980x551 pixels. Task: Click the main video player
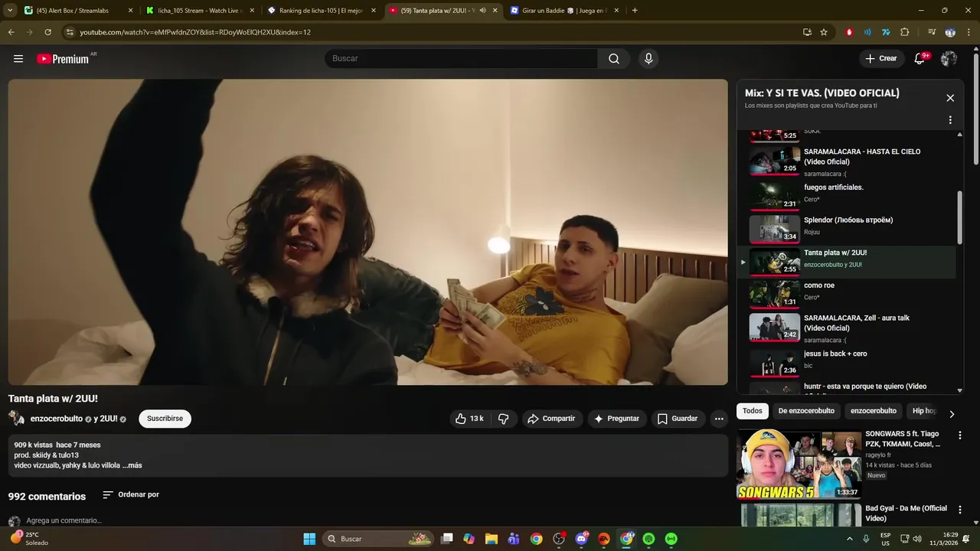pyautogui.click(x=367, y=232)
